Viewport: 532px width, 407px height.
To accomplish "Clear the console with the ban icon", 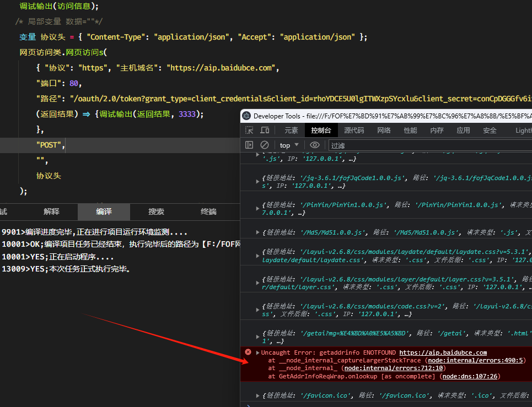I will [265, 145].
